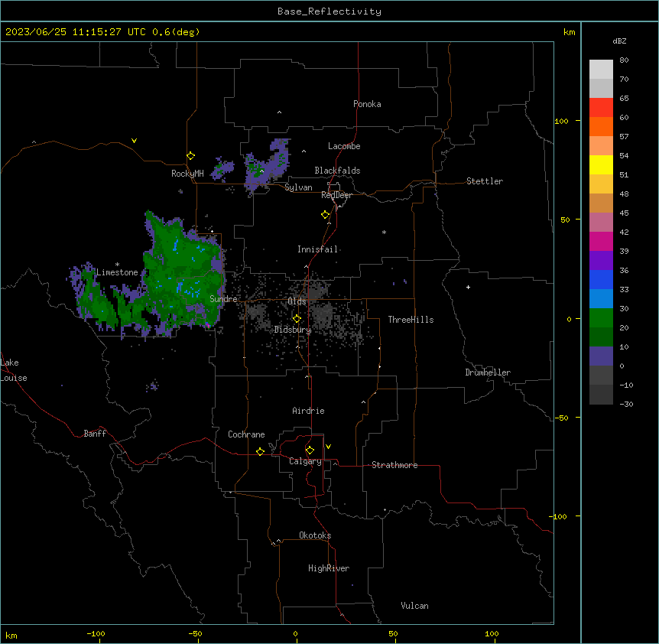The height and width of the screenshot is (644, 659).
Task: Select the 33 dBZ blue color swatch
Action: tap(601, 279)
